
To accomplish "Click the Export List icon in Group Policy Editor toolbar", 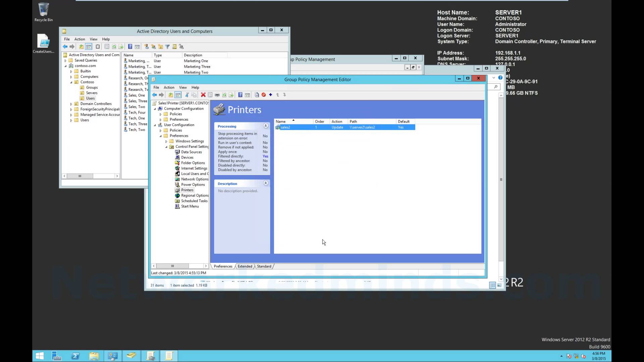I will (x=231, y=95).
